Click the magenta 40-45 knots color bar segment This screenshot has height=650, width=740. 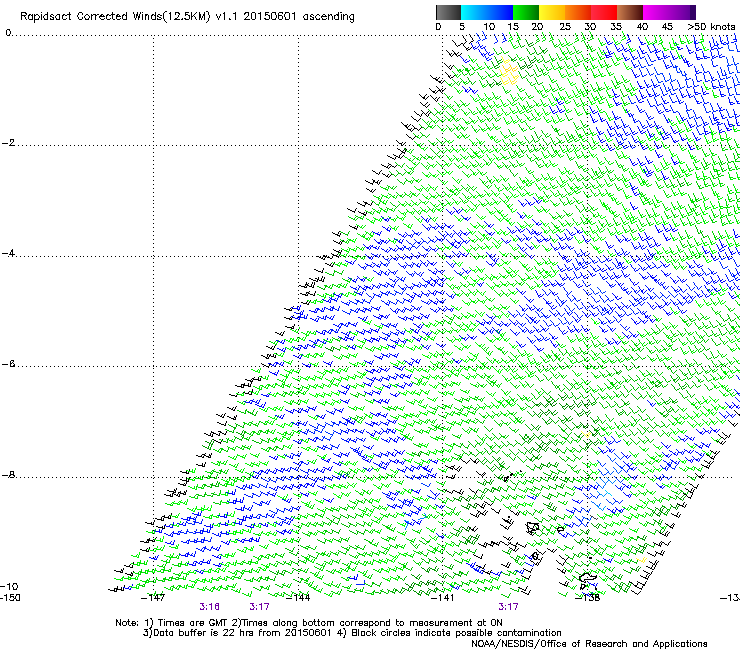click(x=656, y=12)
